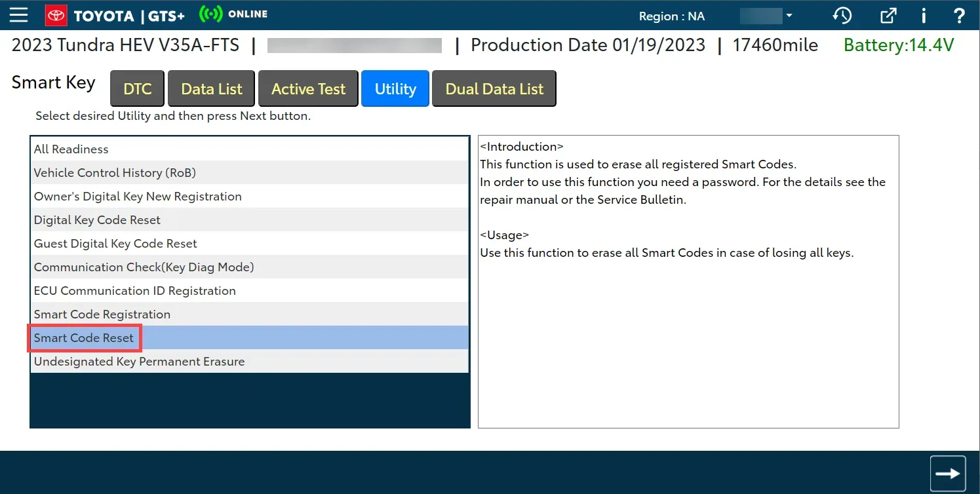Select Guest Digital Key Code Reset

click(250, 243)
